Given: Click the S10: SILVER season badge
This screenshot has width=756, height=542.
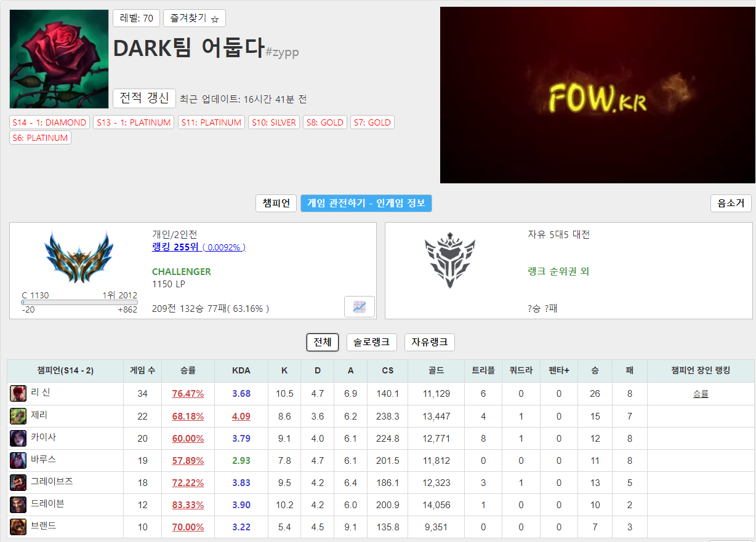Looking at the screenshot, I should pyautogui.click(x=274, y=122).
